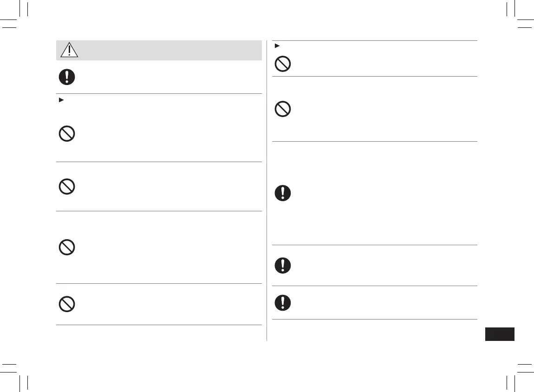Click the black tab at the right page edge
This screenshot has height=392, width=534.
coord(500,334)
